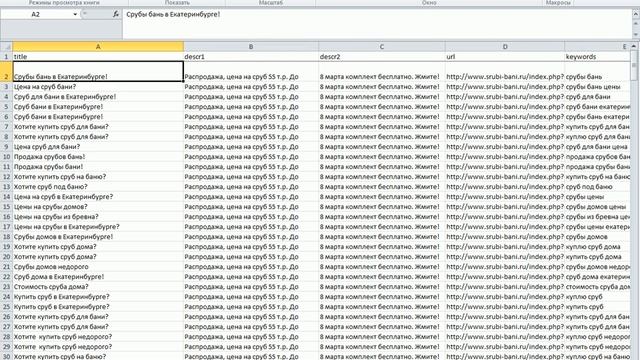The width and height of the screenshot is (640, 360).
Task: Click the URL cell in row 29
Action: [x=505, y=347]
